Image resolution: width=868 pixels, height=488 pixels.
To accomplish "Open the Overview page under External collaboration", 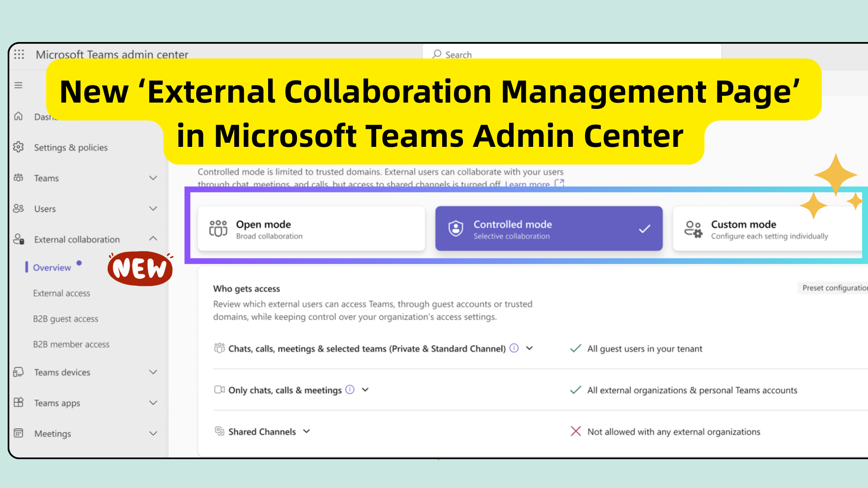I will tap(52, 267).
